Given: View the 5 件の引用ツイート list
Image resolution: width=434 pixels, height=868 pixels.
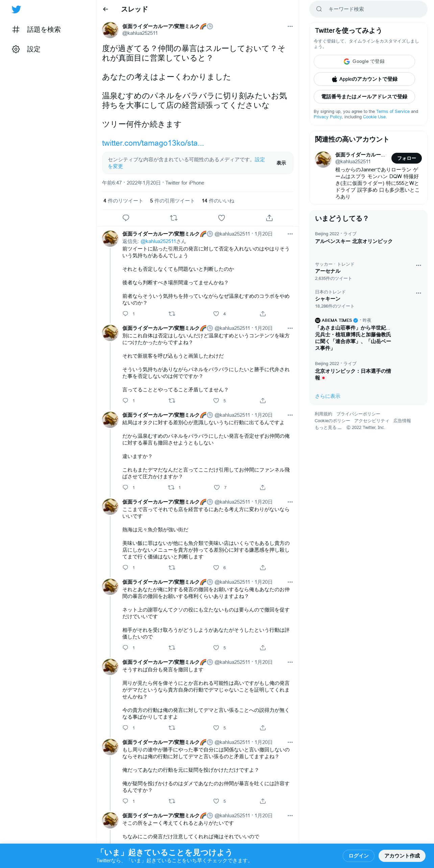Looking at the screenshot, I should [172, 201].
